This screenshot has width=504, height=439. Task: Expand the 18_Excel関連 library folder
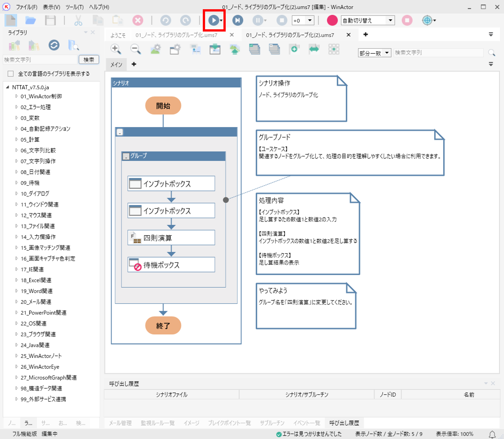[17, 280]
